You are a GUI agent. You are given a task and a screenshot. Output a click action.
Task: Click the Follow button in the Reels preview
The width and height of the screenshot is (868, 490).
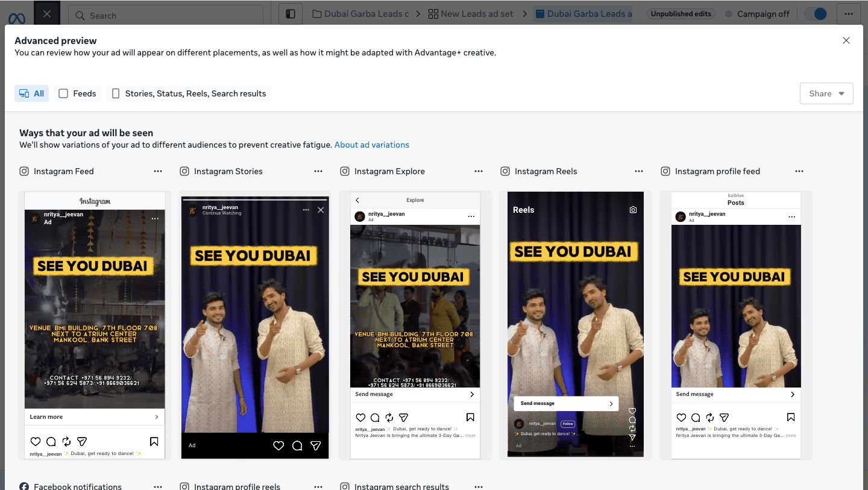tap(568, 424)
